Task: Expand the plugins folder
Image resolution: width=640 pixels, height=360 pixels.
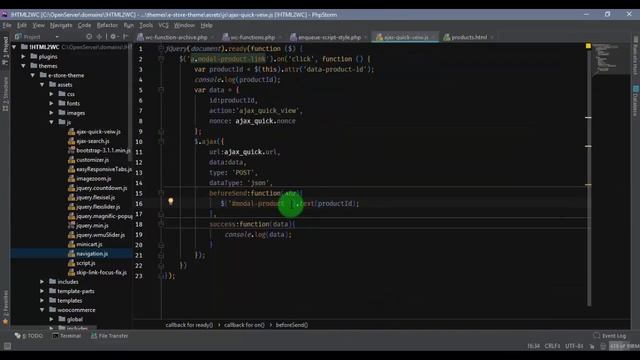Action: 24,57
